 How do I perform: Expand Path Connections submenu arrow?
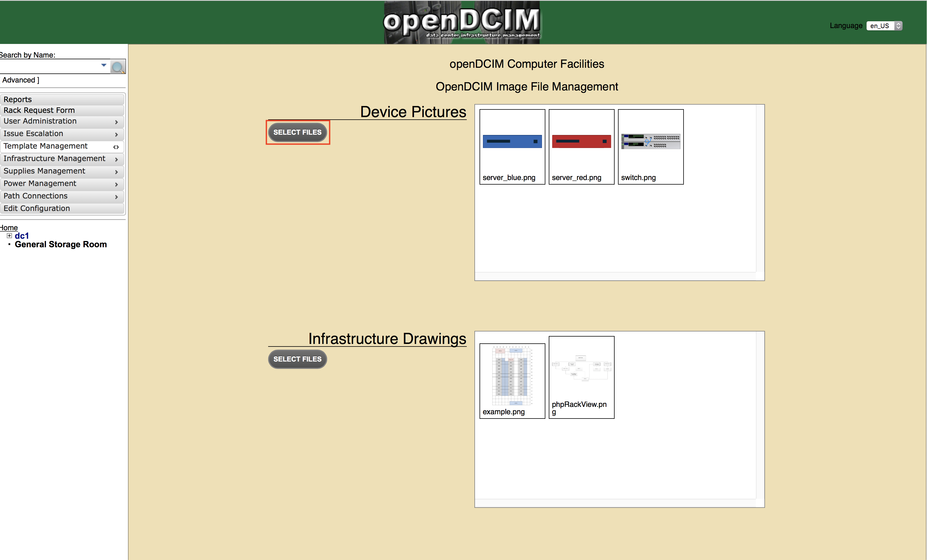(x=116, y=196)
